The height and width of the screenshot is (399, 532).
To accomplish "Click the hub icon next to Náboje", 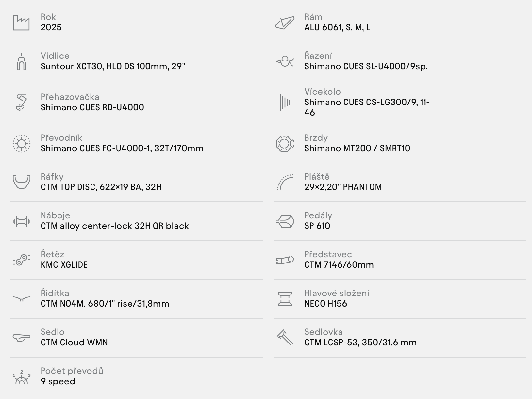I will point(22,221).
